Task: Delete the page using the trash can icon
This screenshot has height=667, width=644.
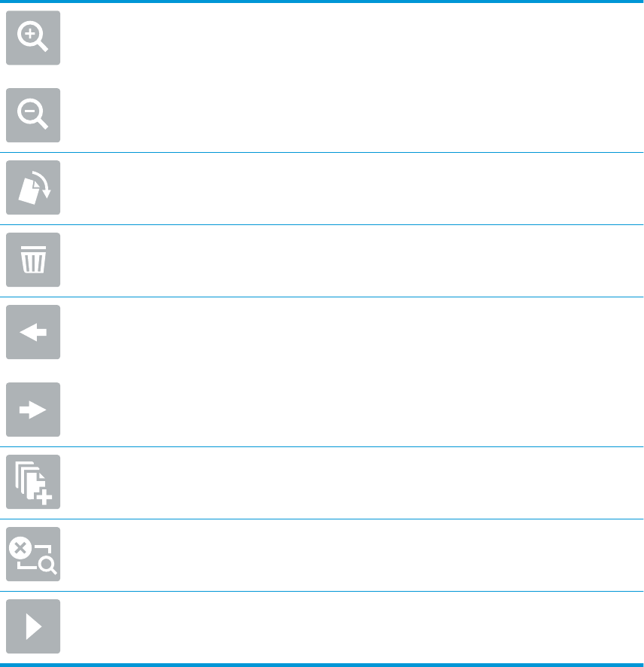Action: tap(33, 260)
